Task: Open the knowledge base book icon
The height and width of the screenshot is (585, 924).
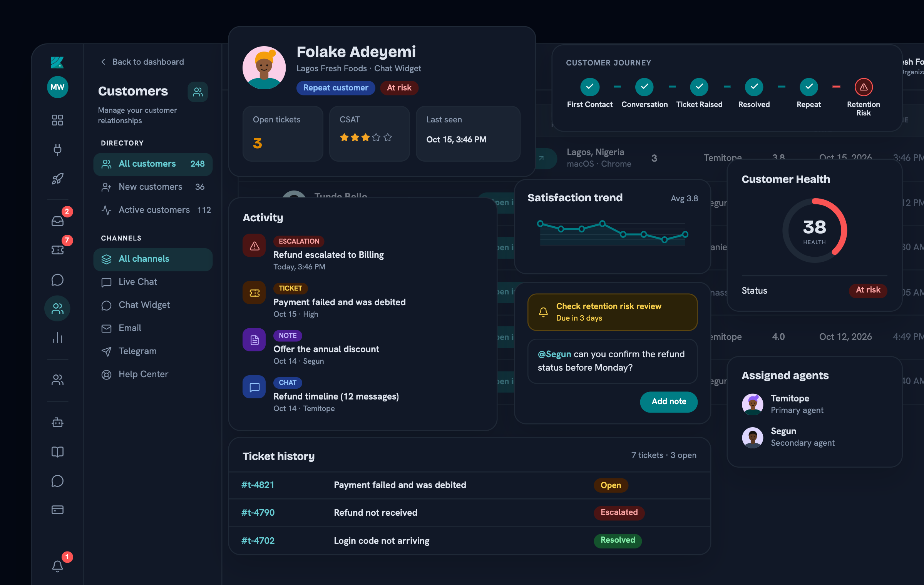Action: click(57, 451)
